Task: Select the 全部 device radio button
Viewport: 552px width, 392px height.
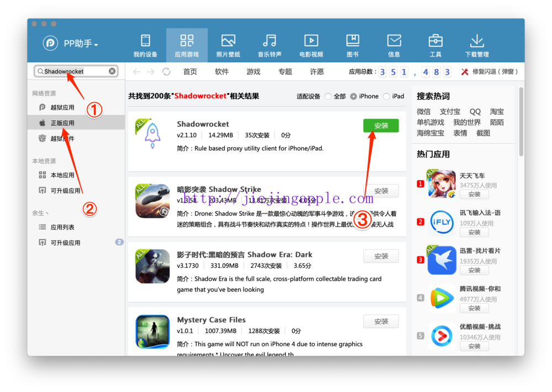Action: pos(328,96)
